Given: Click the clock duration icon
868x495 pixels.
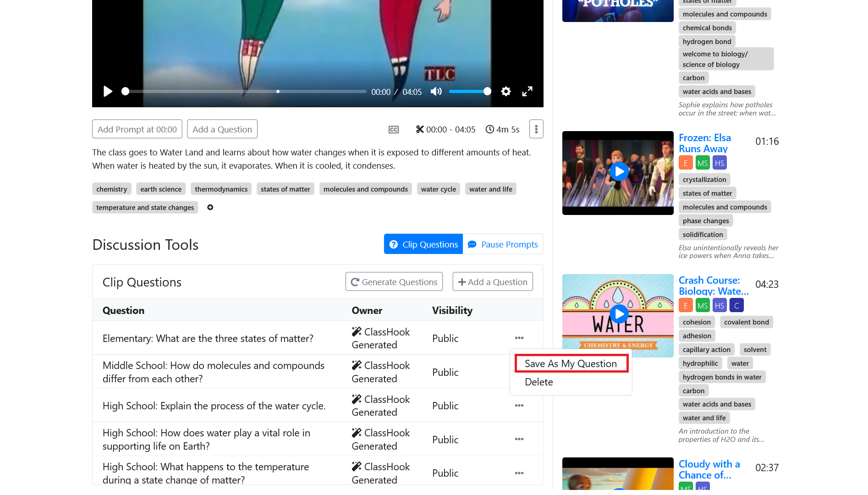Looking at the screenshot, I should click(490, 130).
